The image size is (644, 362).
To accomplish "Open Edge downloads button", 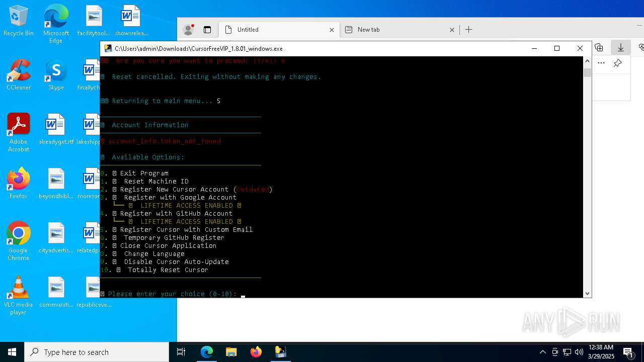I will (621, 47).
